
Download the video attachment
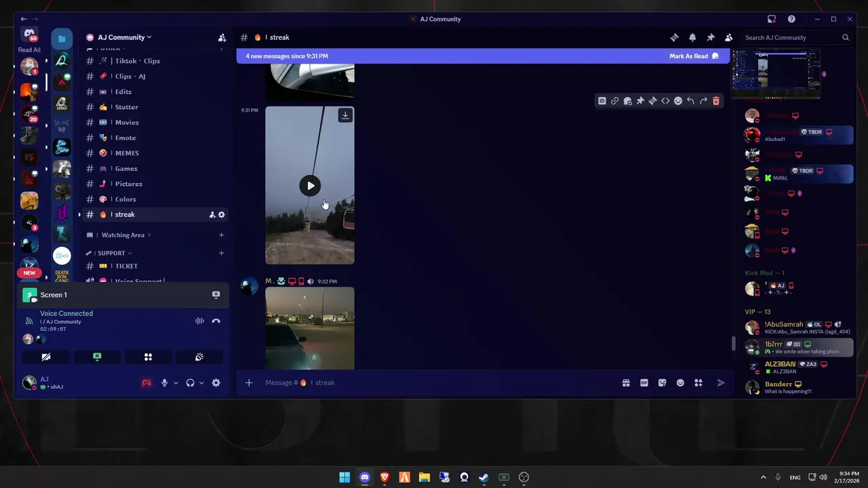[x=345, y=115]
